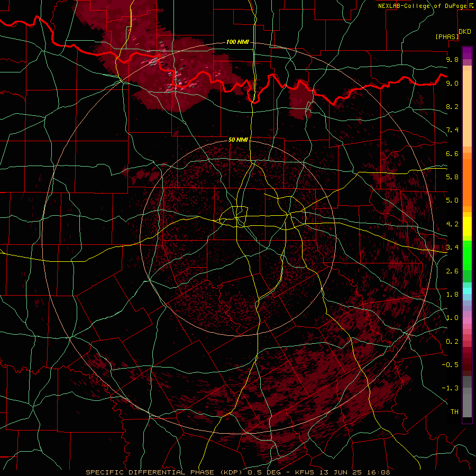
Task: Click the 7.4 value on the color scale
Action: tap(452, 130)
